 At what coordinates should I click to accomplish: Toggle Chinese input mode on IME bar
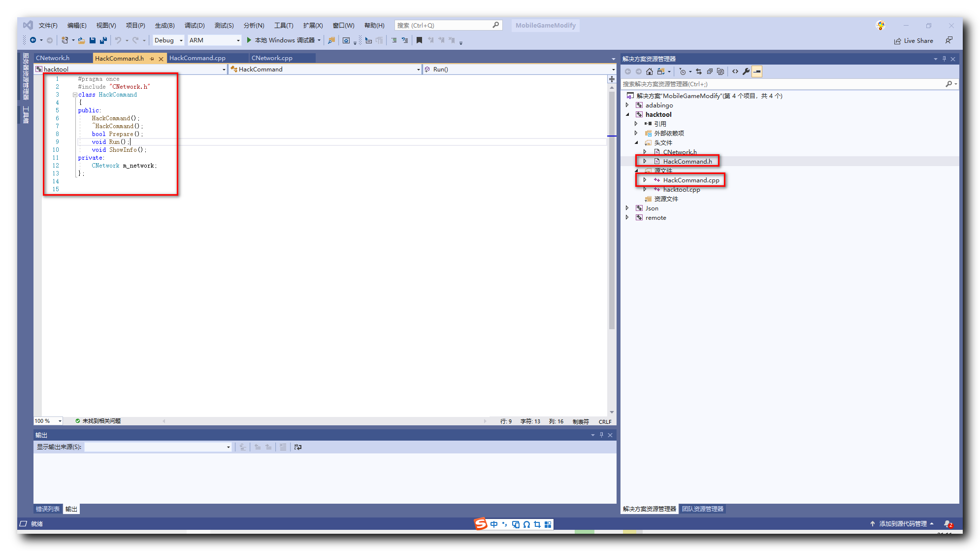pos(494,524)
